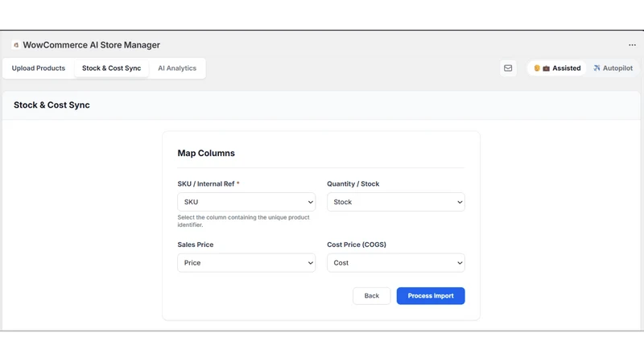Open the mail envelope icon
The width and height of the screenshot is (644, 362).
pos(508,68)
